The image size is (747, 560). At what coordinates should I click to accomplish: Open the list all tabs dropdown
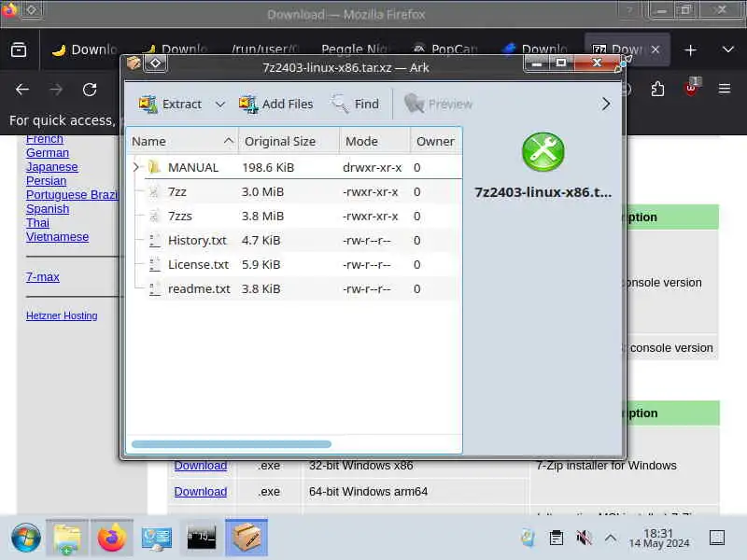coord(728,50)
